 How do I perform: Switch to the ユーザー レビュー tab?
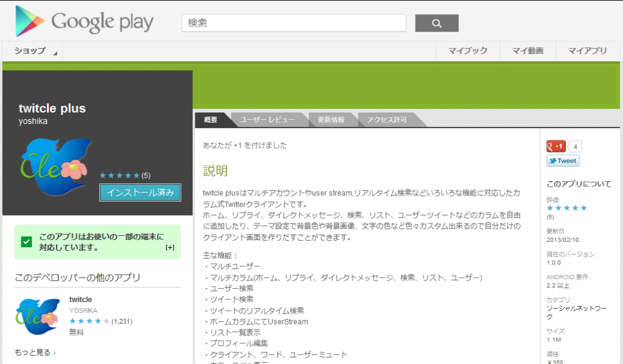click(x=268, y=120)
